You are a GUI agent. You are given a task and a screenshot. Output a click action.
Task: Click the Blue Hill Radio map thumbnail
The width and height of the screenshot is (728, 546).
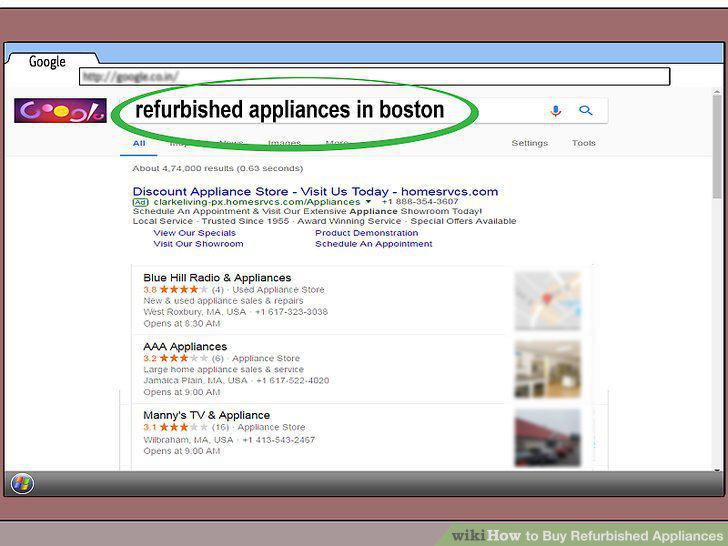click(547, 301)
